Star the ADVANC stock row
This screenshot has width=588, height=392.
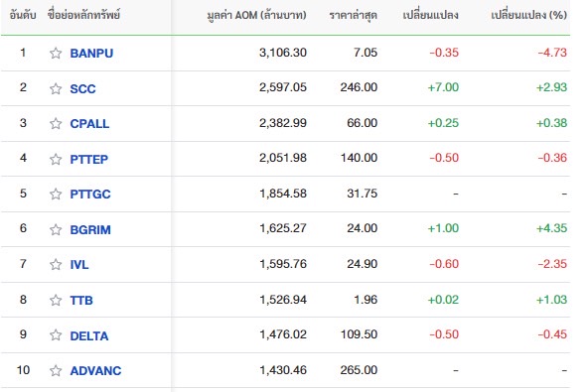click(56, 370)
